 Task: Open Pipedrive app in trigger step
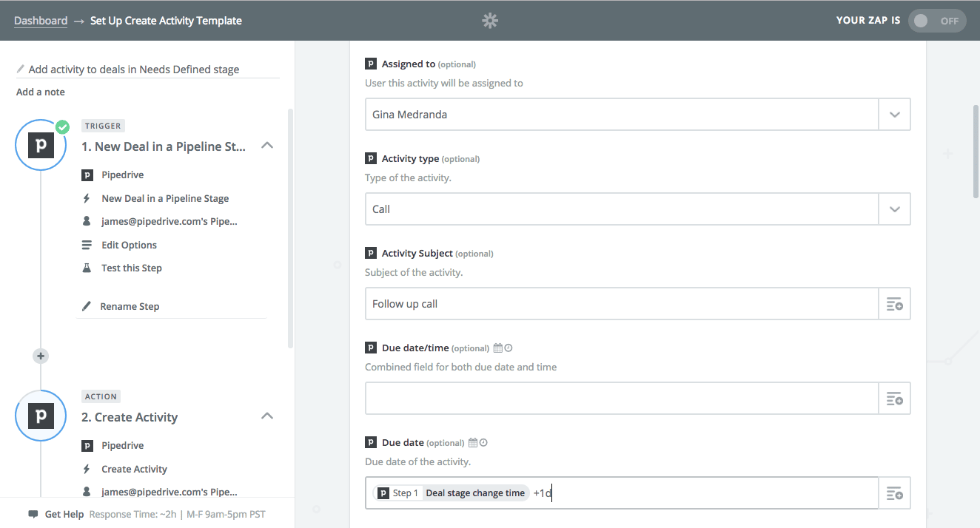pyautogui.click(x=123, y=175)
